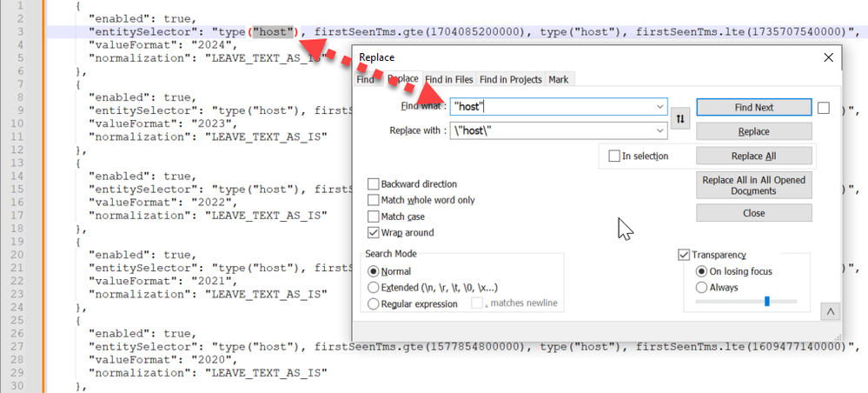
Task: Expand the Replace with dropdown list
Action: pos(659,131)
